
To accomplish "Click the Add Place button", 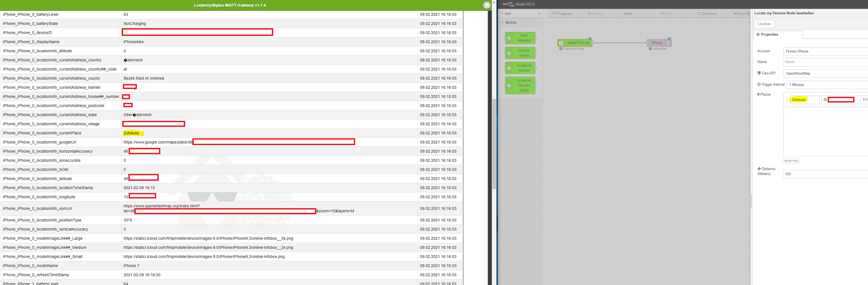I will [x=791, y=161].
